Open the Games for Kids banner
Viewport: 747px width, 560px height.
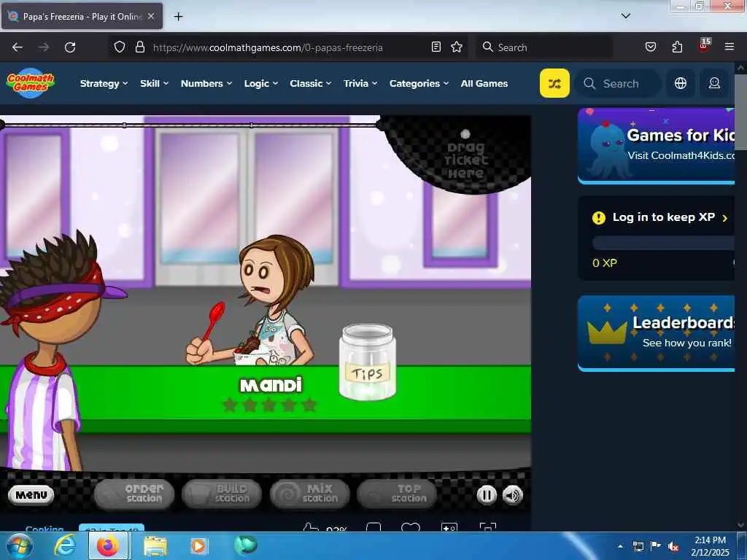click(x=656, y=146)
